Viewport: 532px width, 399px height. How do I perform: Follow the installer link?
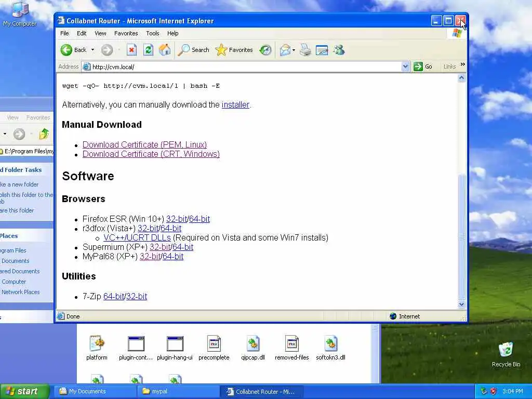(x=235, y=105)
